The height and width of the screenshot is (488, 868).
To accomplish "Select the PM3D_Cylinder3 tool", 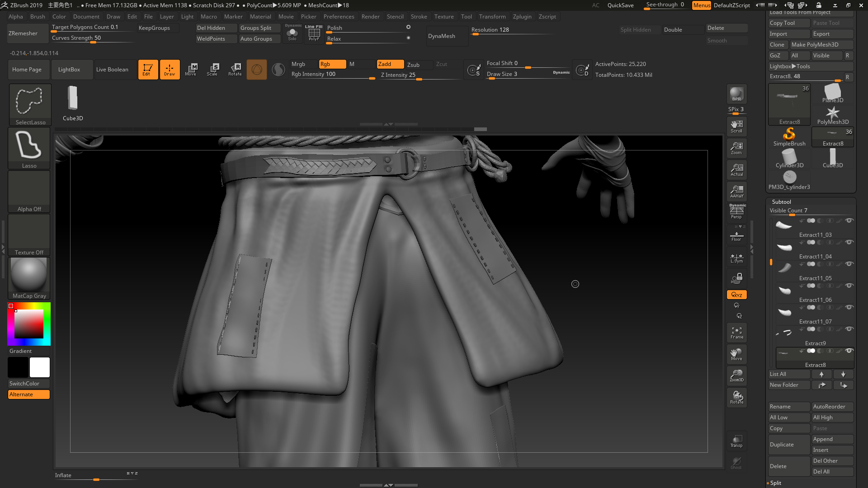I will pos(789,180).
